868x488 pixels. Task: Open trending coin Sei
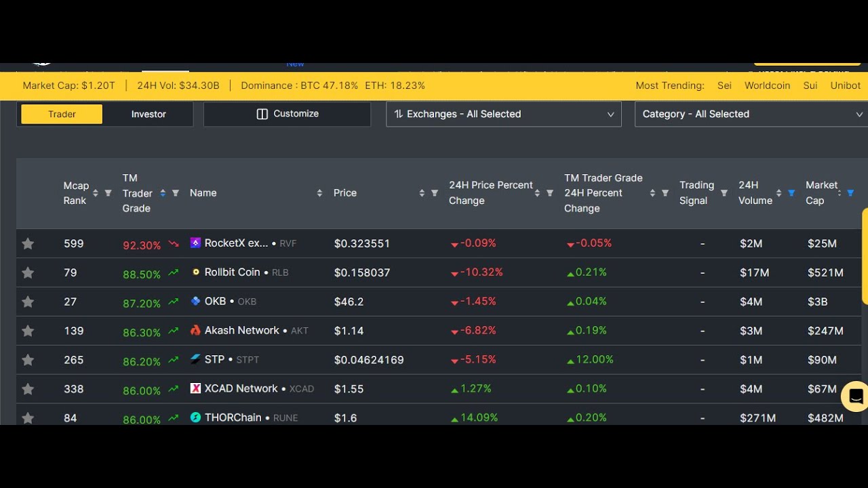(x=724, y=85)
